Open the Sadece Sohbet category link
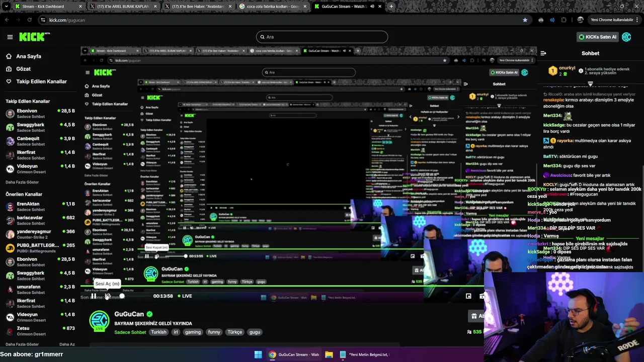This screenshot has width=644, height=362. [130, 332]
